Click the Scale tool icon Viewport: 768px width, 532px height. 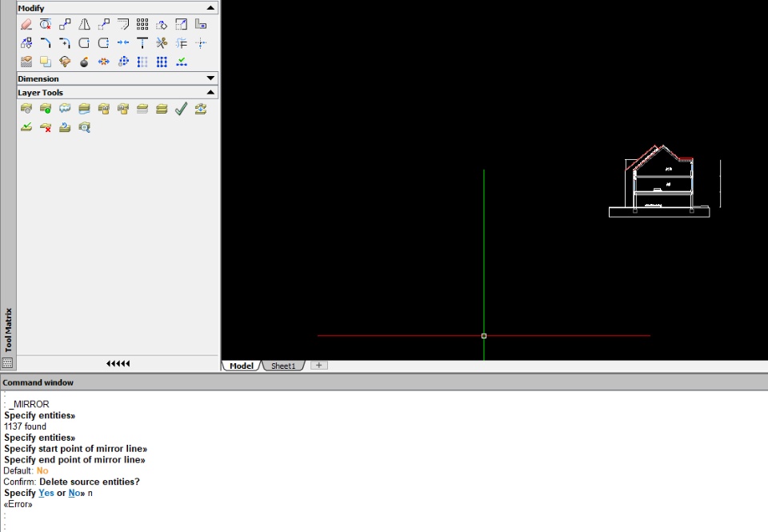tap(182, 24)
